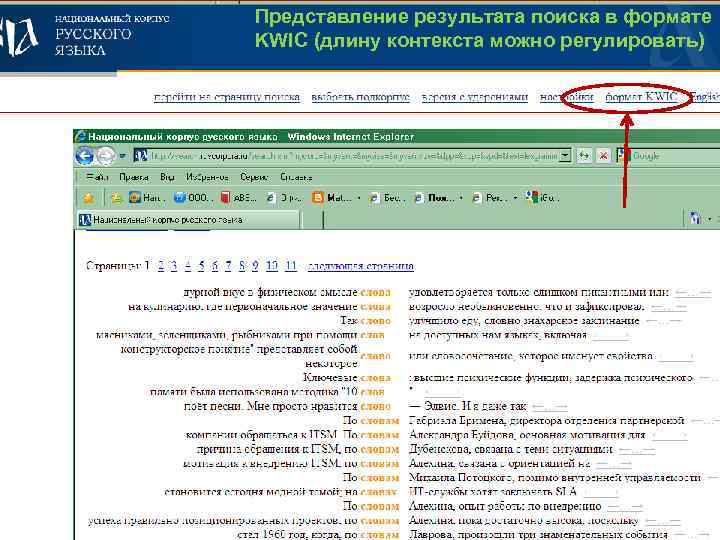This screenshot has height=540, width=720.
Task: Open the 'Эр..' favorites bar bookmark
Action: point(284,198)
